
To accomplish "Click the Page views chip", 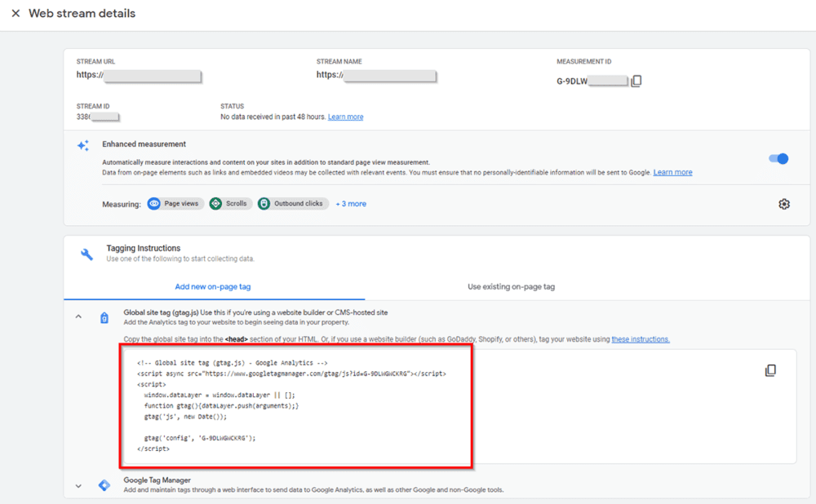I will click(x=175, y=204).
